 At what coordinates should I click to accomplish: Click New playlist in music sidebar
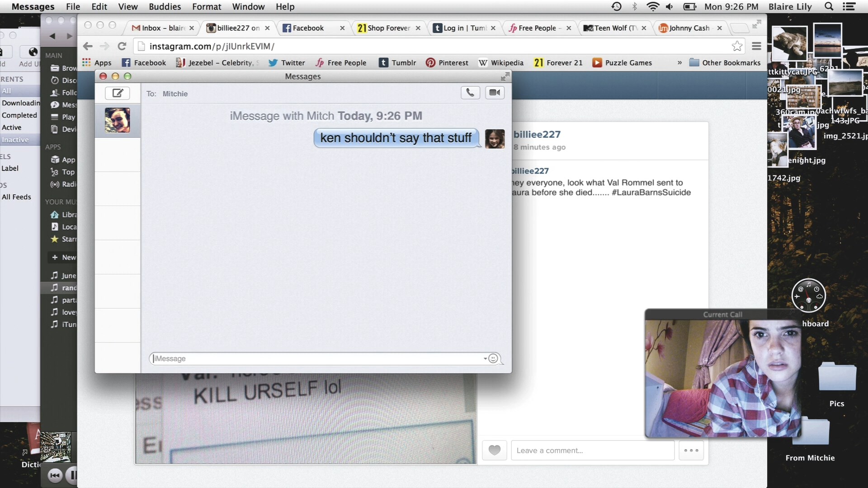point(63,257)
